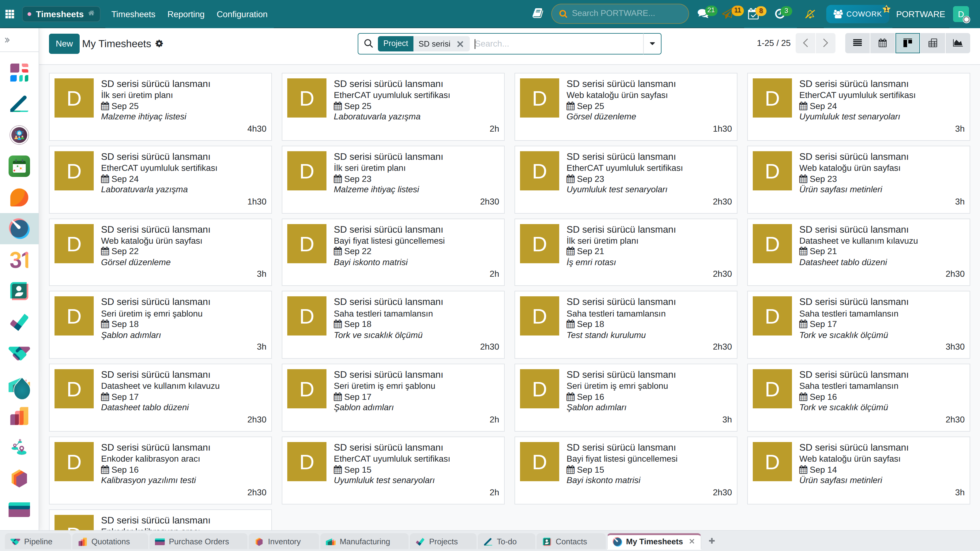Image resolution: width=980 pixels, height=551 pixels.
Task: Switch to the Contacts tab
Action: 571,542
